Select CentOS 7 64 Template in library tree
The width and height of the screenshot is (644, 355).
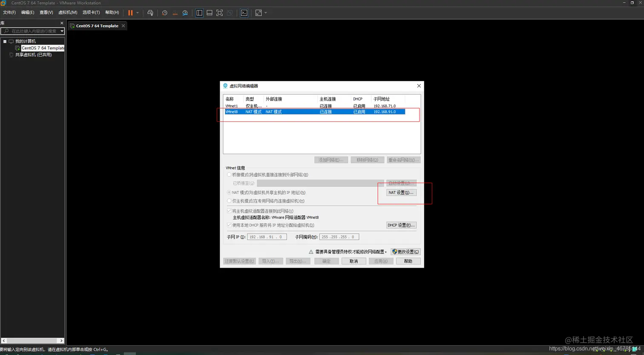(x=43, y=48)
